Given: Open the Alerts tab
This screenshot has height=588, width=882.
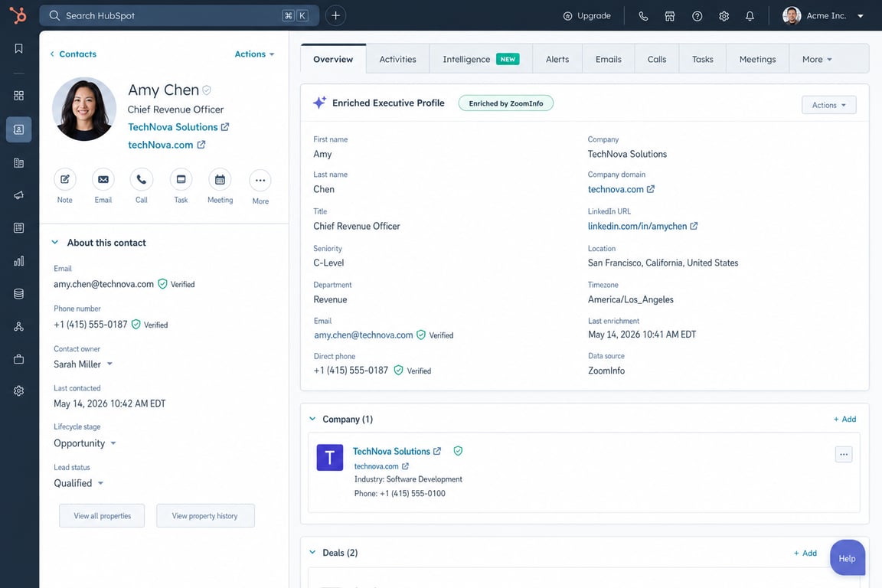Looking at the screenshot, I should pyautogui.click(x=557, y=59).
